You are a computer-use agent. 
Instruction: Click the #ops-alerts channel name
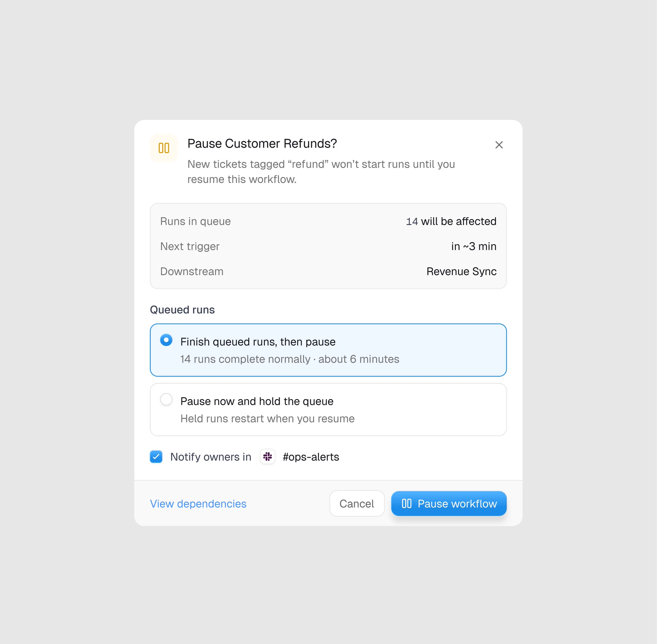tap(311, 457)
